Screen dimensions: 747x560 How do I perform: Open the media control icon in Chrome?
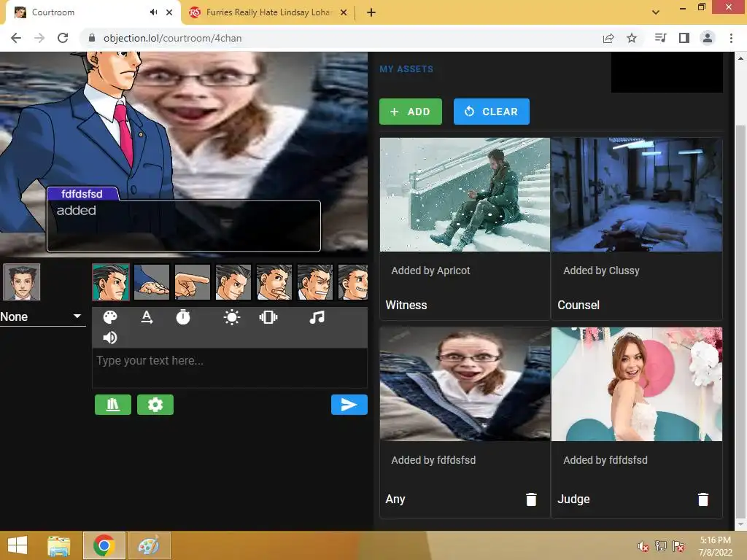pos(660,38)
